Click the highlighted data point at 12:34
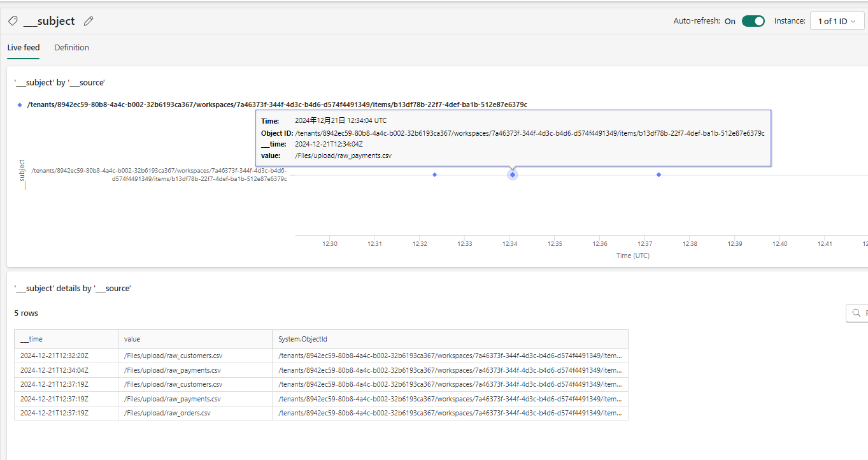This screenshot has height=460, width=868. tap(513, 175)
